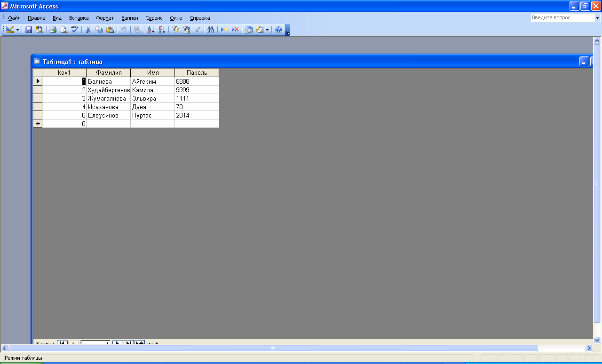Select the Имя column header
The height and width of the screenshot is (364, 602).
153,72
